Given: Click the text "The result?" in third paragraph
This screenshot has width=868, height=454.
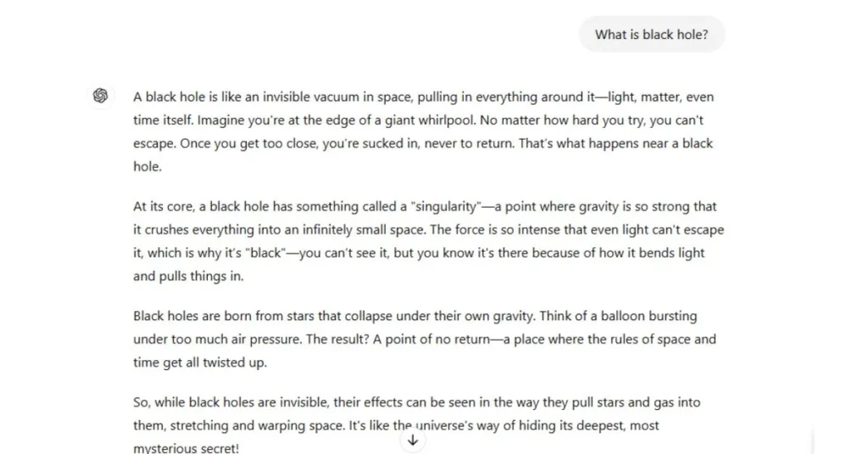Looking at the screenshot, I should tap(337, 339).
